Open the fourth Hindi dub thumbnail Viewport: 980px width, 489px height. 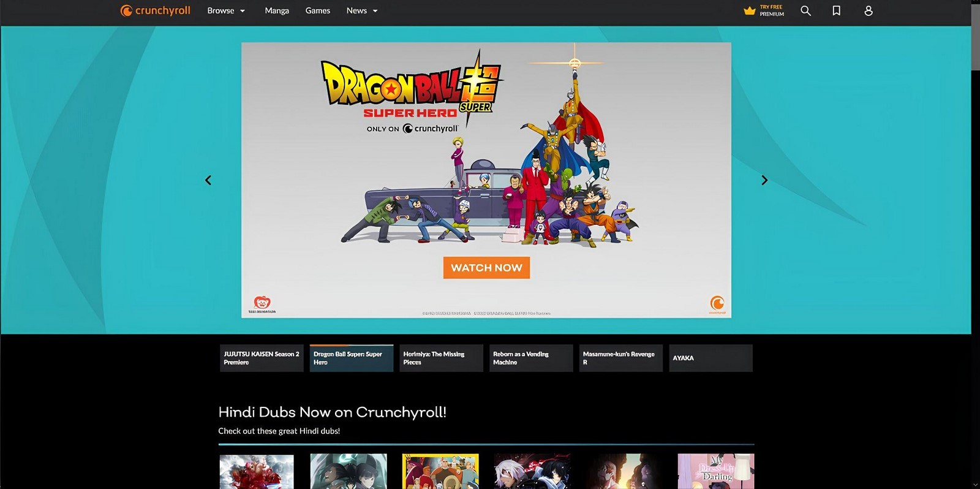click(x=532, y=471)
